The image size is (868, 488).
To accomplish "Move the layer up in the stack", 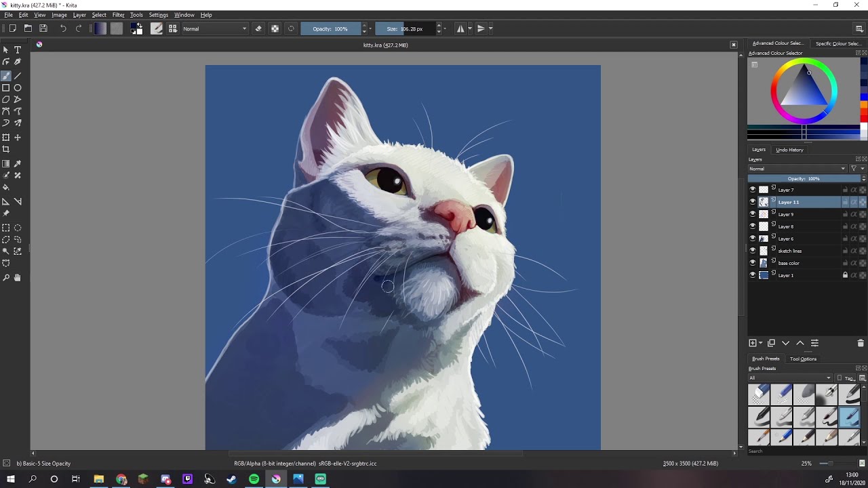I will click(x=800, y=343).
